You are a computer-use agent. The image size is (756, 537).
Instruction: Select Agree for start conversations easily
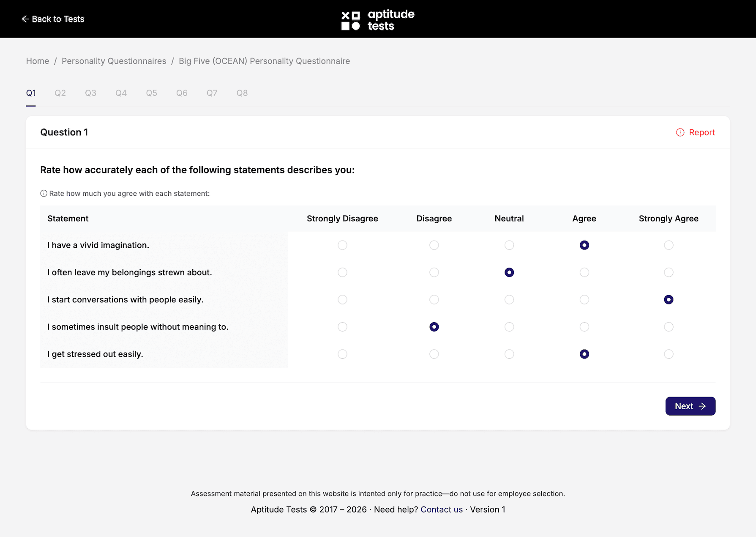(x=584, y=300)
